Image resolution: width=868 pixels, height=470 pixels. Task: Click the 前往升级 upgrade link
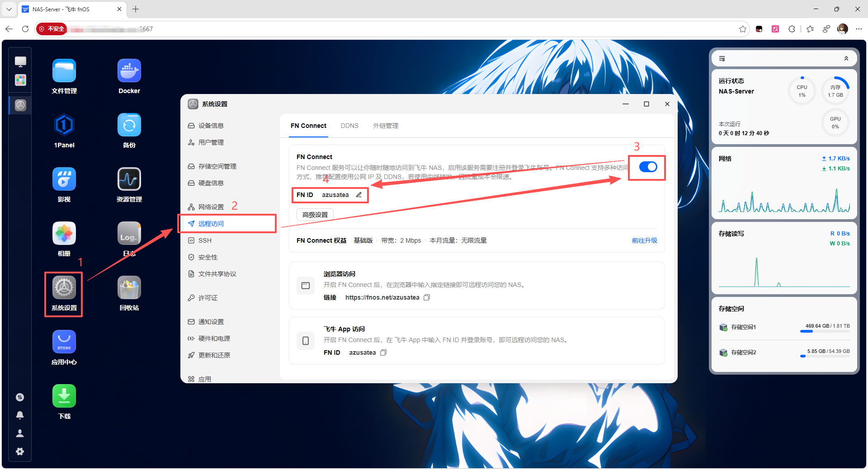pyautogui.click(x=644, y=240)
